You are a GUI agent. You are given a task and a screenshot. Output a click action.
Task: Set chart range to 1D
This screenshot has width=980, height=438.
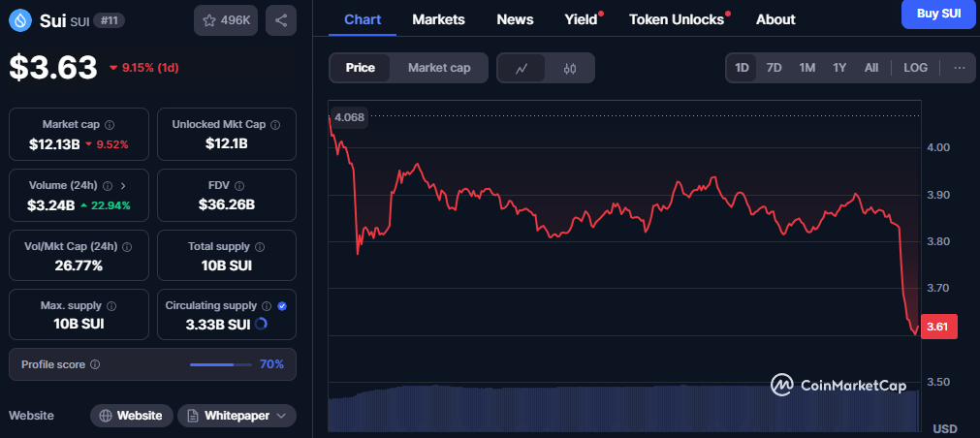(x=742, y=68)
